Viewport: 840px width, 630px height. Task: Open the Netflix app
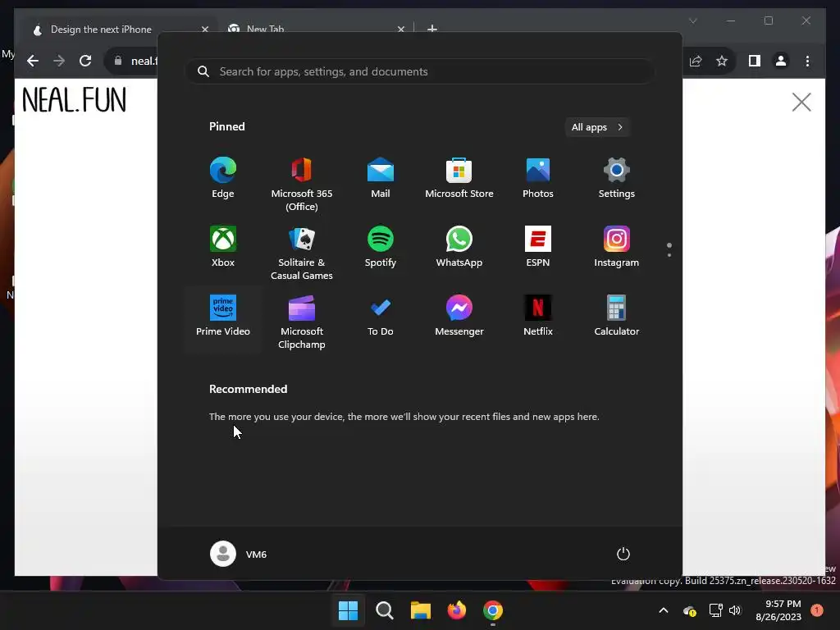click(538, 317)
